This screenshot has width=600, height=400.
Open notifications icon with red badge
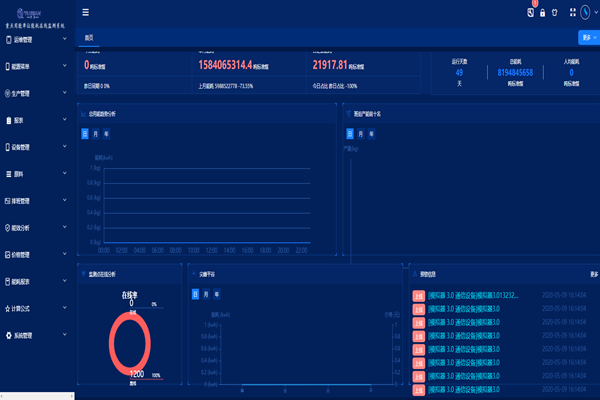point(529,13)
